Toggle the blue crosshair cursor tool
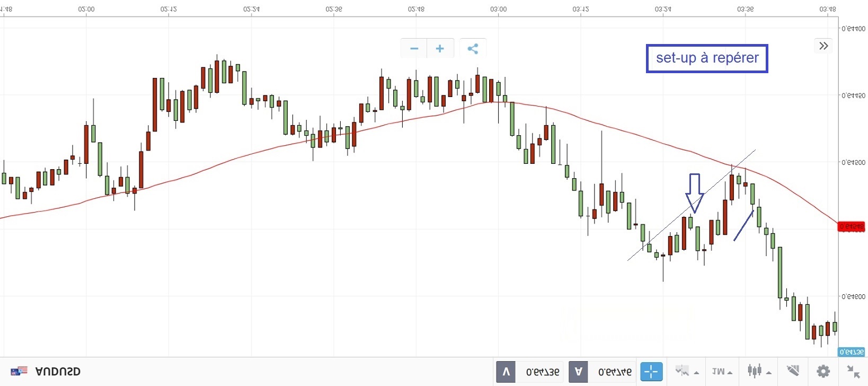 pyautogui.click(x=651, y=372)
